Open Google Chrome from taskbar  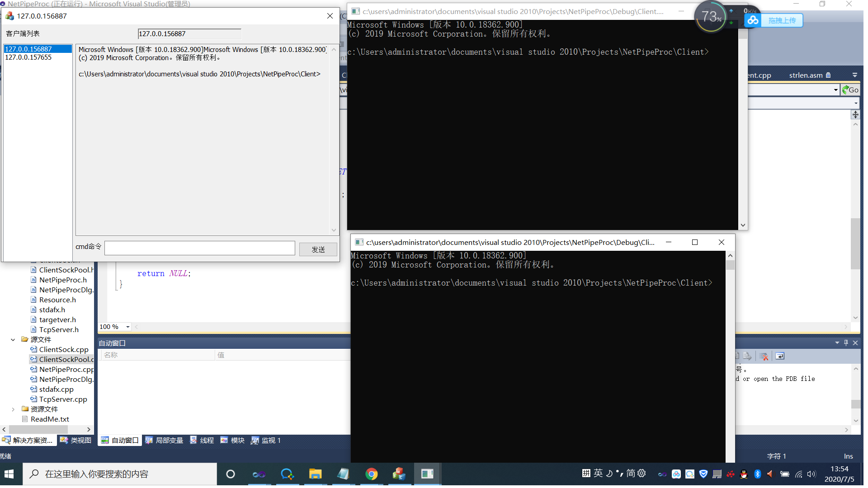[372, 474]
